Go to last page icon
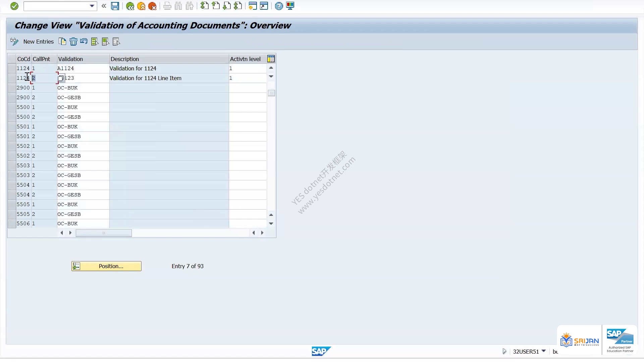The height and width of the screenshot is (362, 644). (x=238, y=6)
